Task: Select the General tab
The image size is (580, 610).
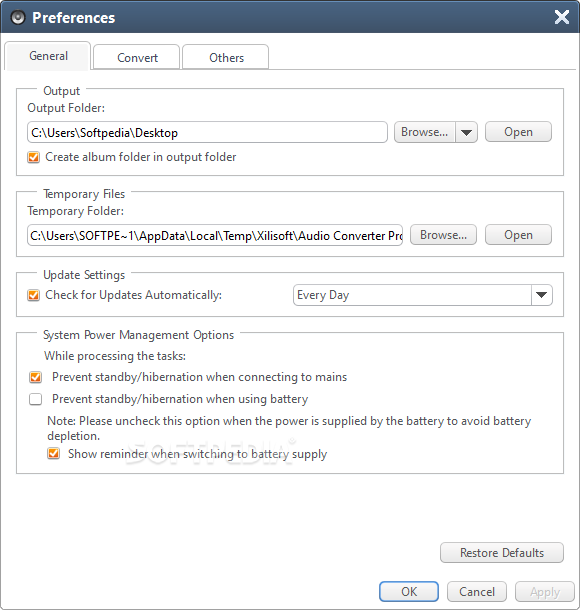Action: pos(48,56)
